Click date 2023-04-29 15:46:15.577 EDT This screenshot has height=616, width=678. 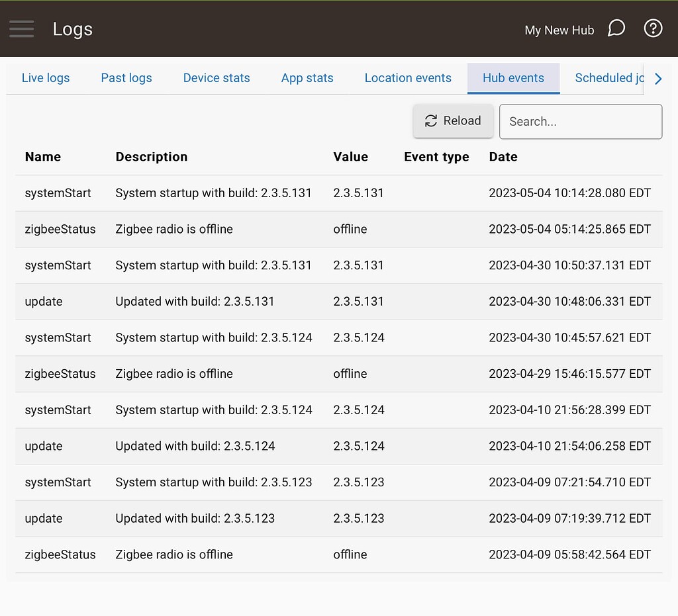pyautogui.click(x=569, y=374)
